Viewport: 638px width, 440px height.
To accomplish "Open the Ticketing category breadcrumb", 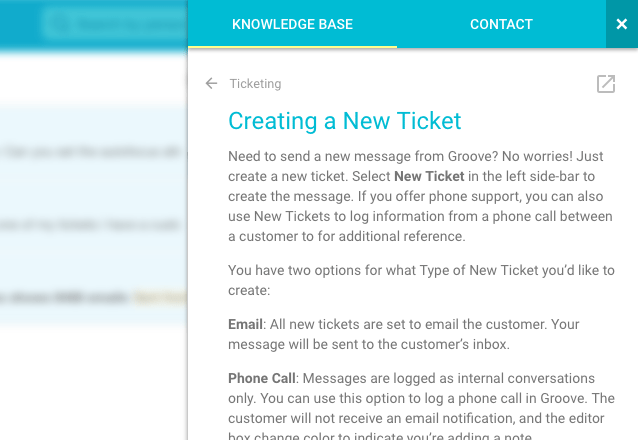I will click(x=255, y=83).
